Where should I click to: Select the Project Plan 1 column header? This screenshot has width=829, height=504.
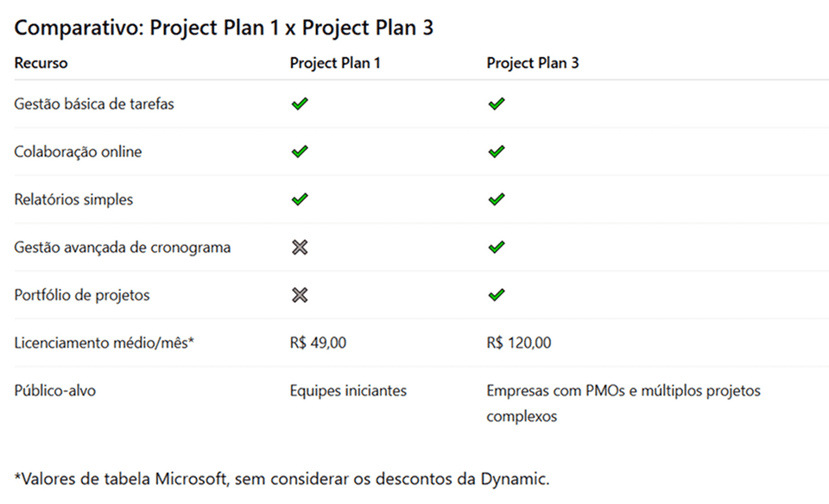point(335,63)
